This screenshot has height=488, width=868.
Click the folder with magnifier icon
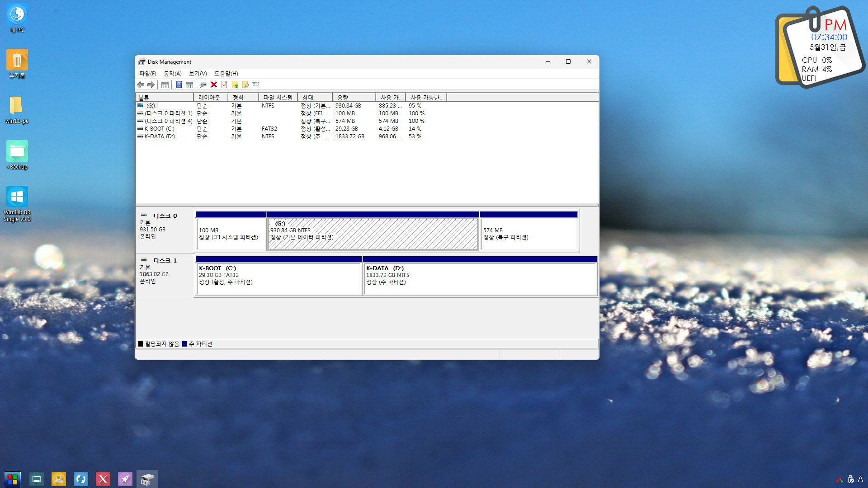245,84
